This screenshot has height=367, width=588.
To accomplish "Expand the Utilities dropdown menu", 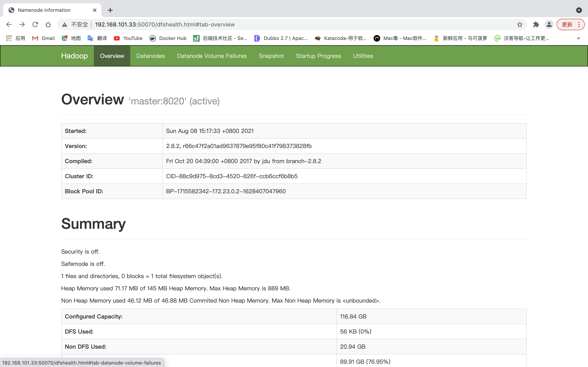I will pos(366,56).
